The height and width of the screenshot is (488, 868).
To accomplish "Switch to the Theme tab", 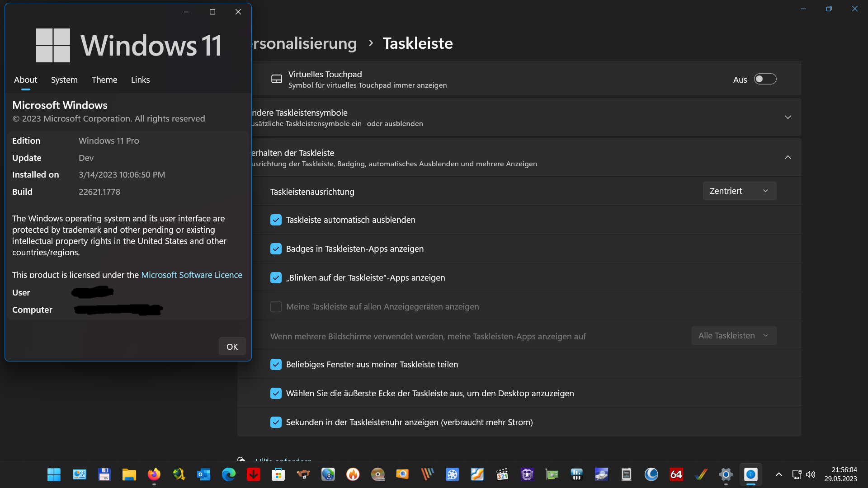I will [104, 80].
